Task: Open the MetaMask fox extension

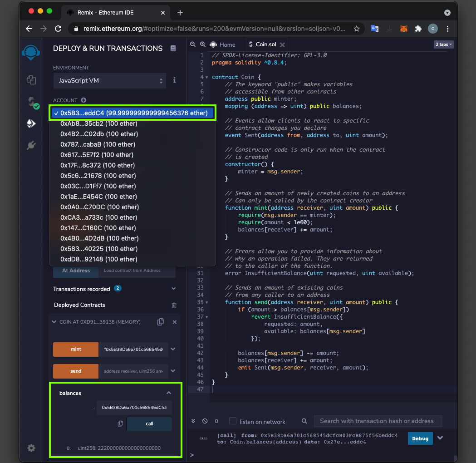Action: 403,29
